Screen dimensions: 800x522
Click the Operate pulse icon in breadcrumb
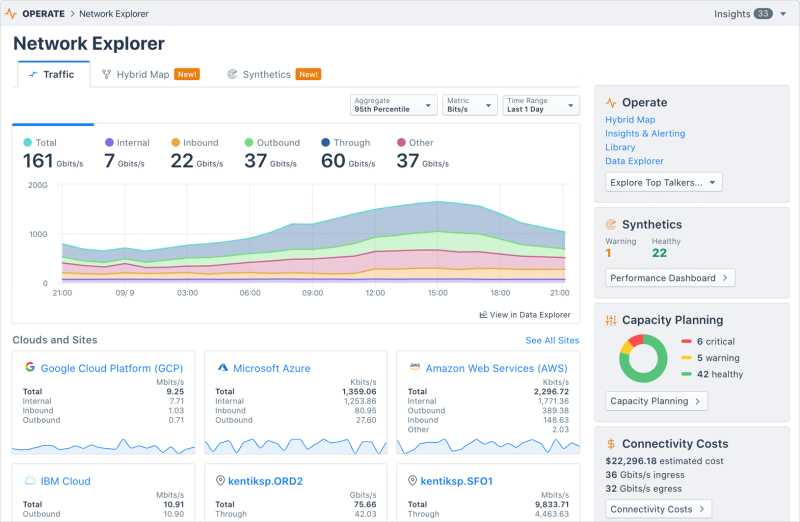[11, 14]
